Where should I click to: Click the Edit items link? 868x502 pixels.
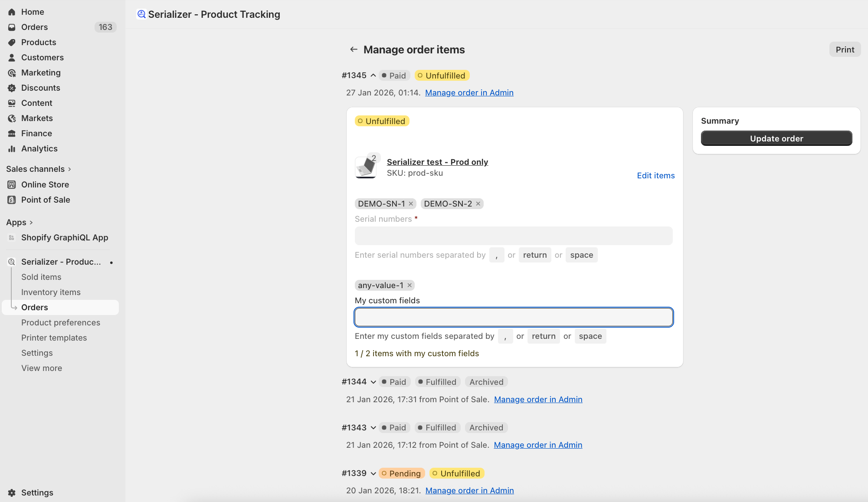pyautogui.click(x=655, y=175)
